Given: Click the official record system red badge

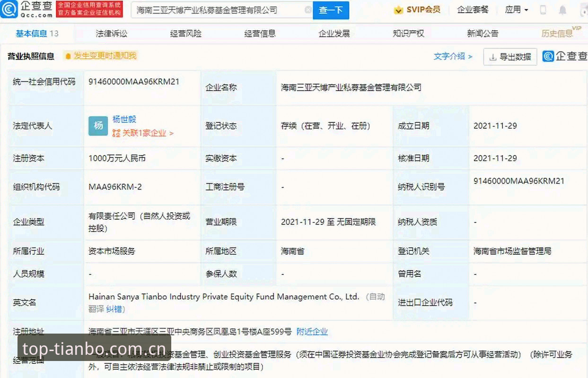Looking at the screenshot, I should point(89,9).
